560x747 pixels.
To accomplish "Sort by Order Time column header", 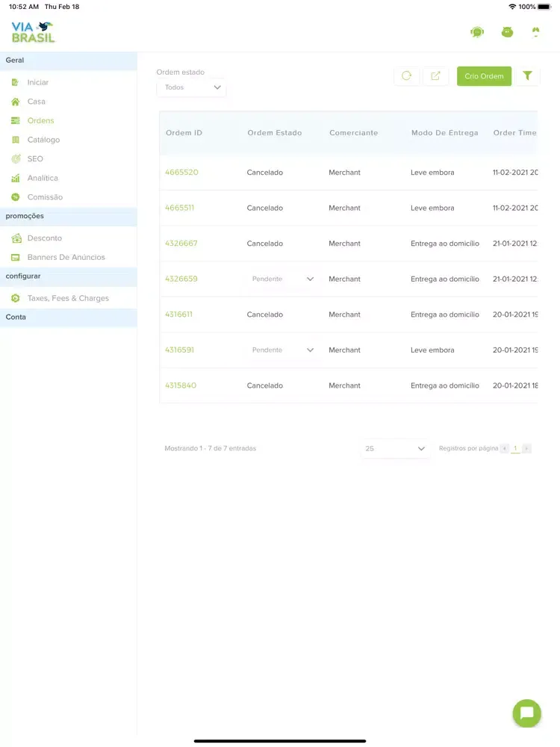I will tap(514, 133).
